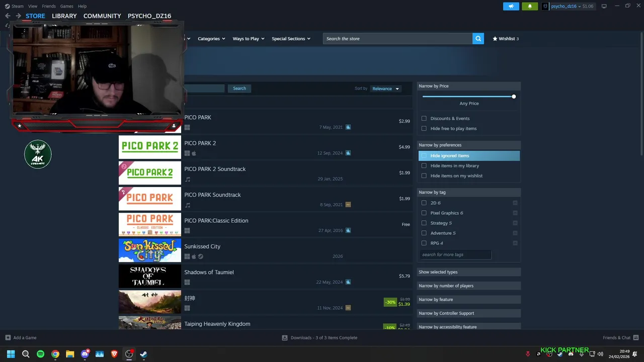Screen dimensions: 644x362
Task: Open the green notifications bell
Action: click(529, 6)
